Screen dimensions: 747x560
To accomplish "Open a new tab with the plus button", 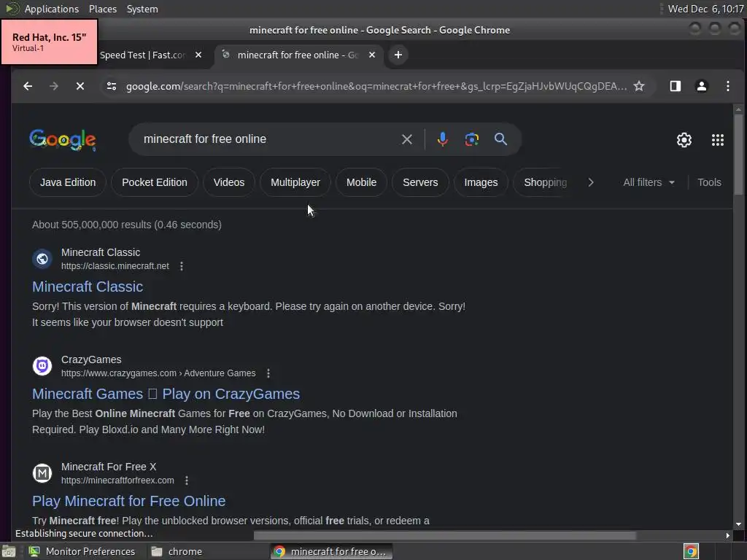I will pos(398,55).
